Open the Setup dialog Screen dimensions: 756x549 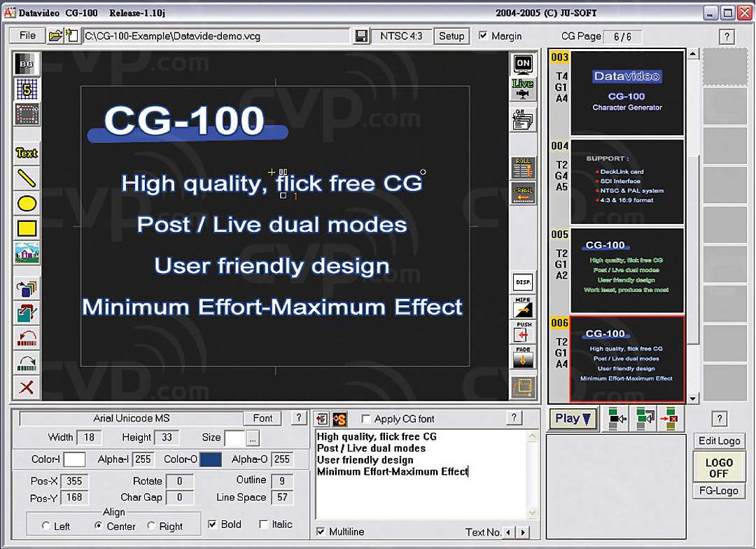(451, 36)
